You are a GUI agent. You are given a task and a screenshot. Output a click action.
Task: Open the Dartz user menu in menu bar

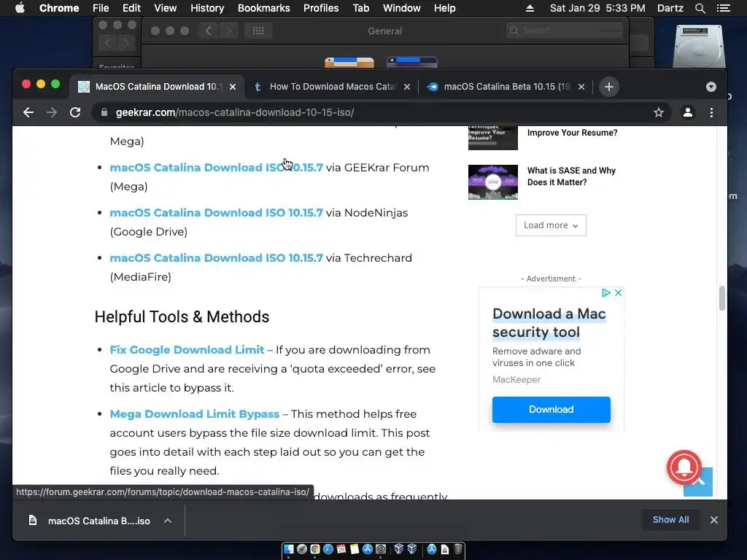point(670,8)
